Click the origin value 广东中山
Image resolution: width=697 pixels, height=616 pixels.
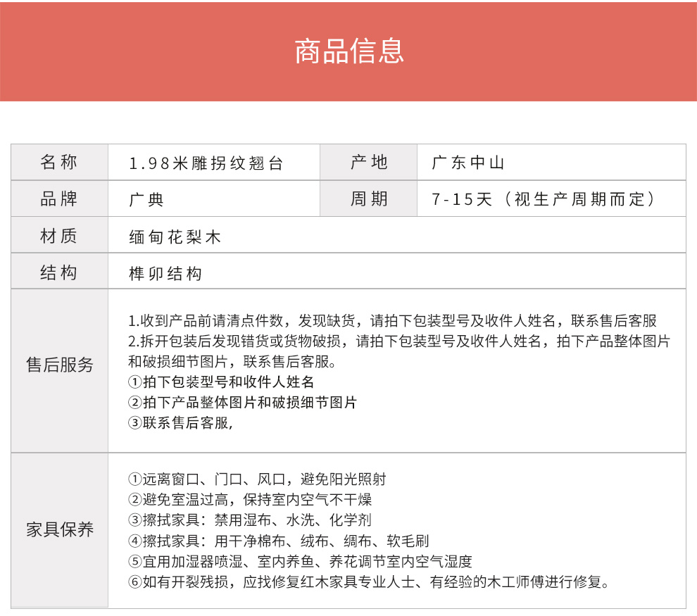[469, 163]
